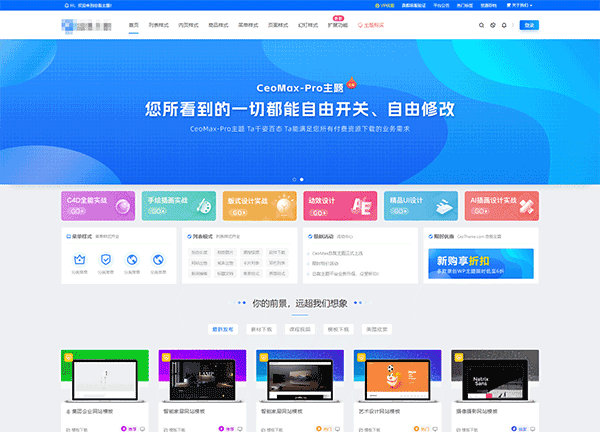The width and height of the screenshot is (600, 432).
Task: Click the lightbulb icon on 版式设计实战 card
Action: tap(284, 206)
